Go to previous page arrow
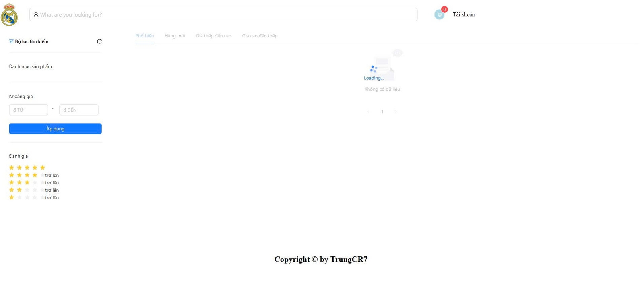The image size is (644, 302). click(x=368, y=112)
